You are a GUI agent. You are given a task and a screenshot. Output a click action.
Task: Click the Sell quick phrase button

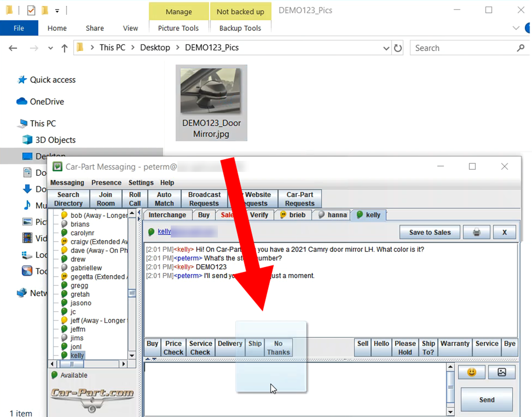[363, 348]
